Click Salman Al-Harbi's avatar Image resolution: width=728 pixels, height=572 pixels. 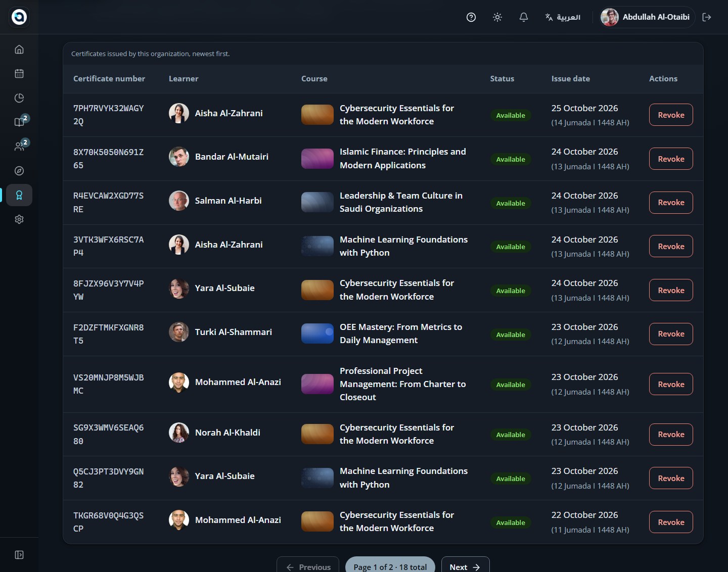179,201
